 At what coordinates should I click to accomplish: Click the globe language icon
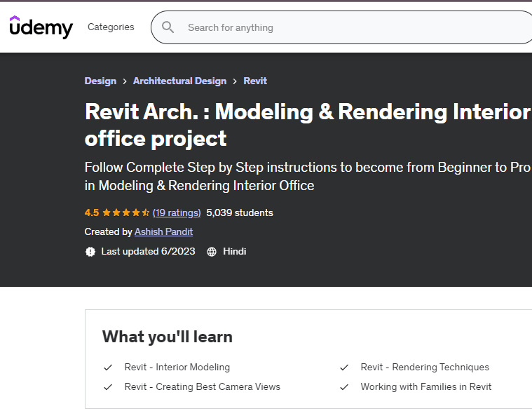click(x=212, y=251)
